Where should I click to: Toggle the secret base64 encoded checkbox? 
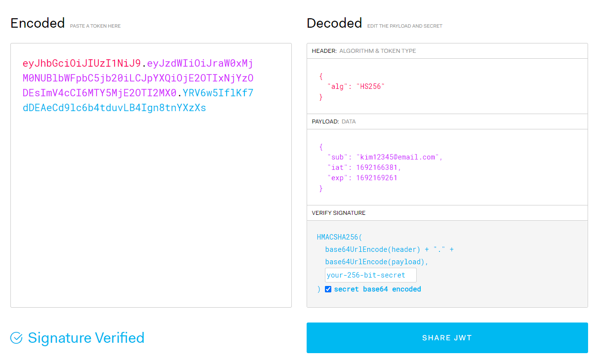click(328, 289)
